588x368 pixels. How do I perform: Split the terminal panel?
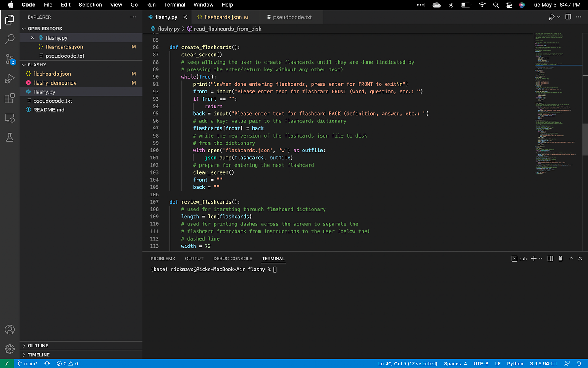tap(550, 258)
